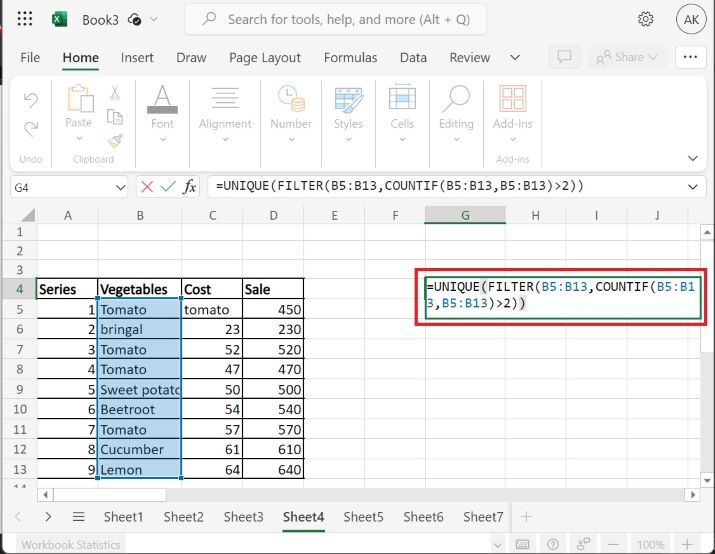Cancel formula entry with red X

pos(147,187)
